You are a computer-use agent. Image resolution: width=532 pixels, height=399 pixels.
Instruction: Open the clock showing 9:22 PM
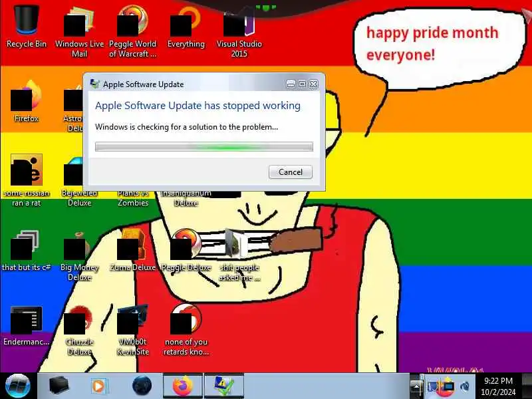click(498, 386)
